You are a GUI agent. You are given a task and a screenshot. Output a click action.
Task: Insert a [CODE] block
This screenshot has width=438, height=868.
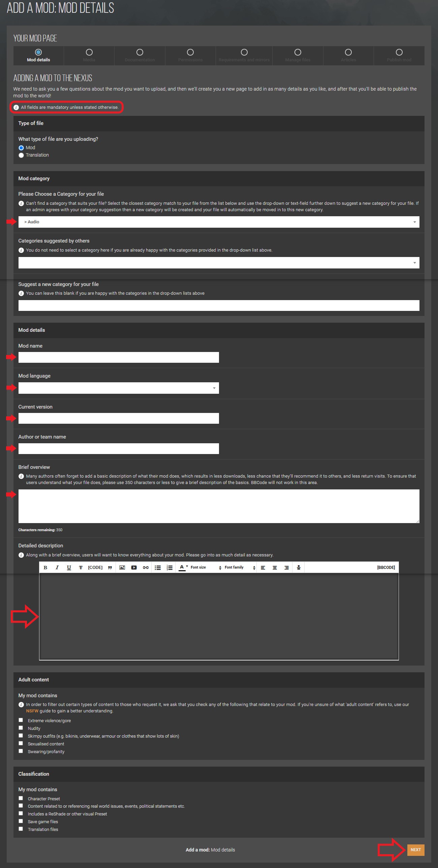[x=95, y=568]
